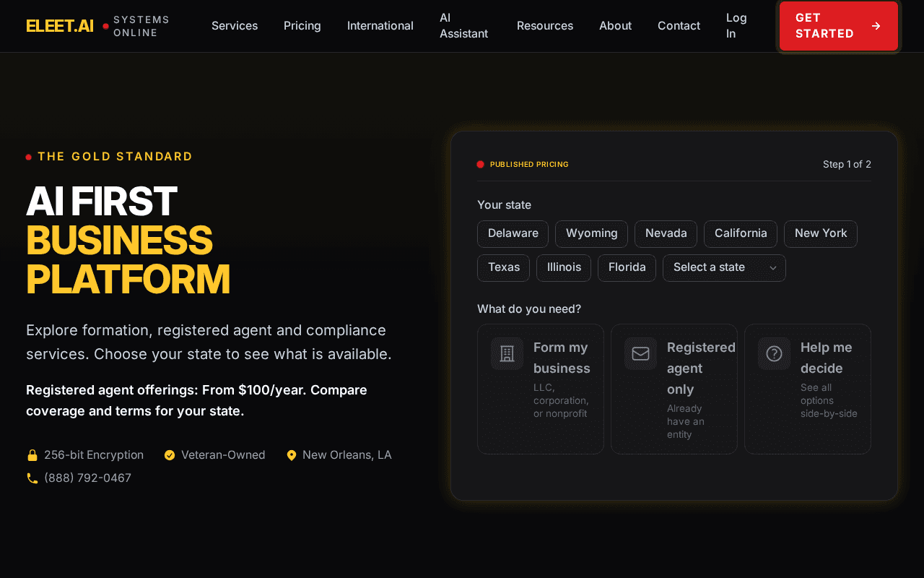
Task: Open the Services menu
Action: pos(235,26)
